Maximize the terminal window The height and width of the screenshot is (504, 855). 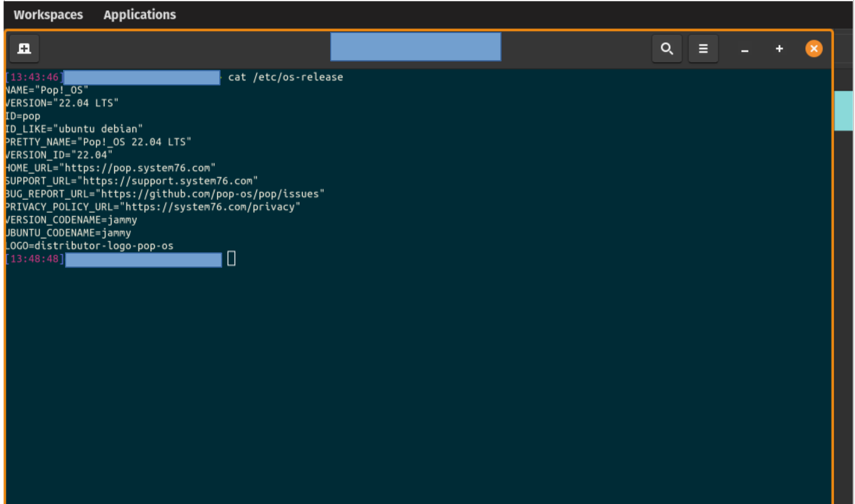(x=779, y=49)
